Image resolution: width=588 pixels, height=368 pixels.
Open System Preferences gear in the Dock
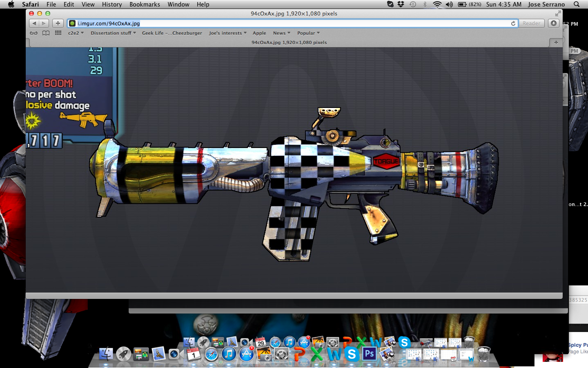(x=282, y=354)
